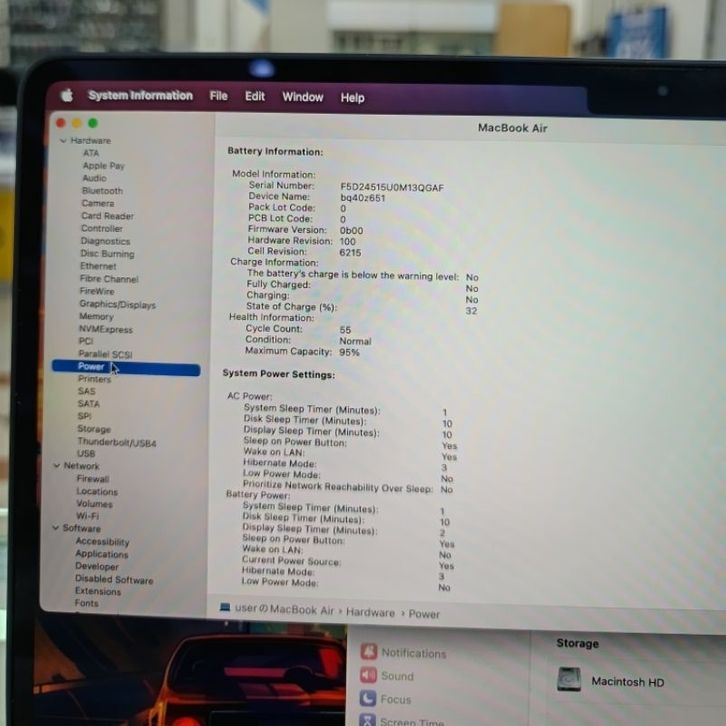Click Hardware in the bottom path bar
The height and width of the screenshot is (726, 726).
click(x=370, y=612)
